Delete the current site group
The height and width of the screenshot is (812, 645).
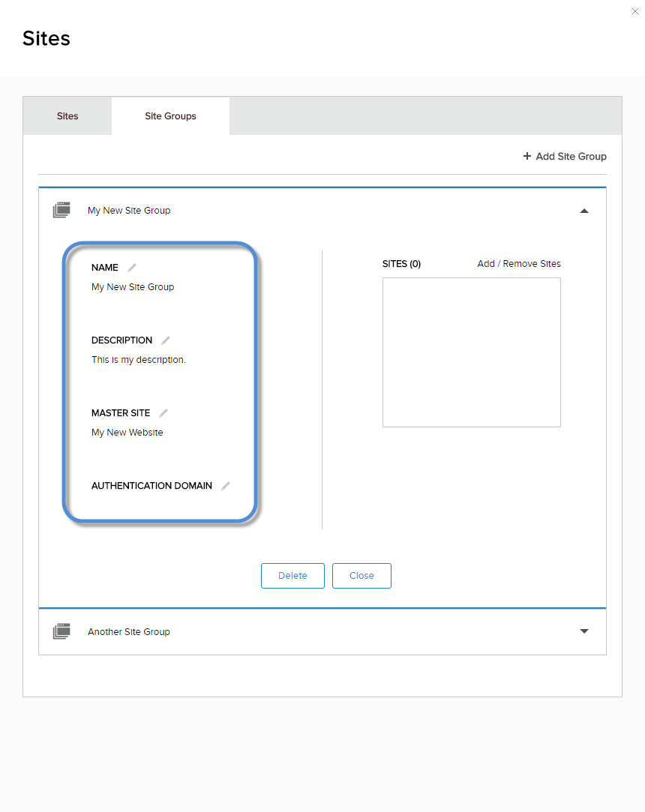coord(292,576)
